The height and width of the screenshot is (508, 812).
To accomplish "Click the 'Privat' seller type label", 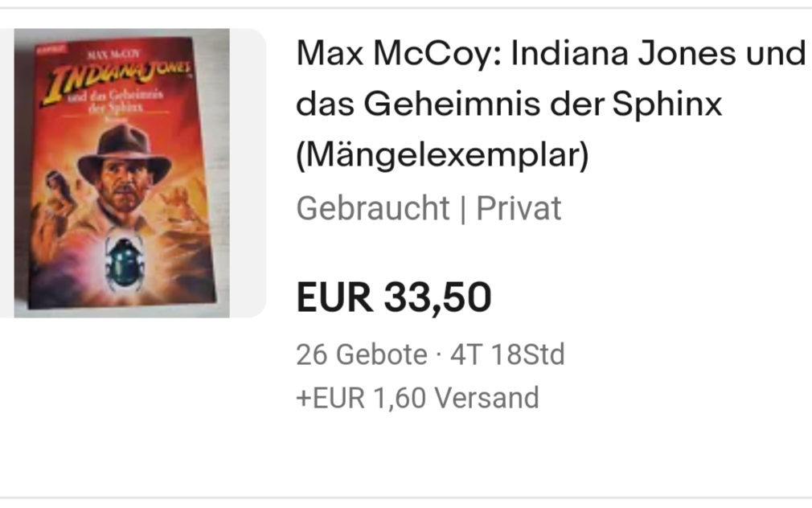I will click(519, 208).
